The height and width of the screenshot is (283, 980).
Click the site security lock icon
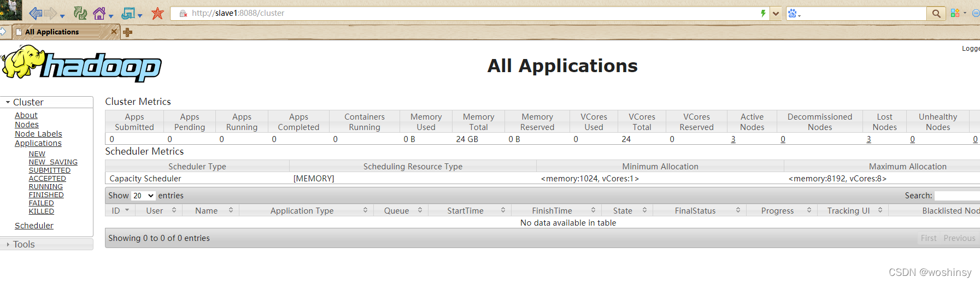click(x=183, y=13)
